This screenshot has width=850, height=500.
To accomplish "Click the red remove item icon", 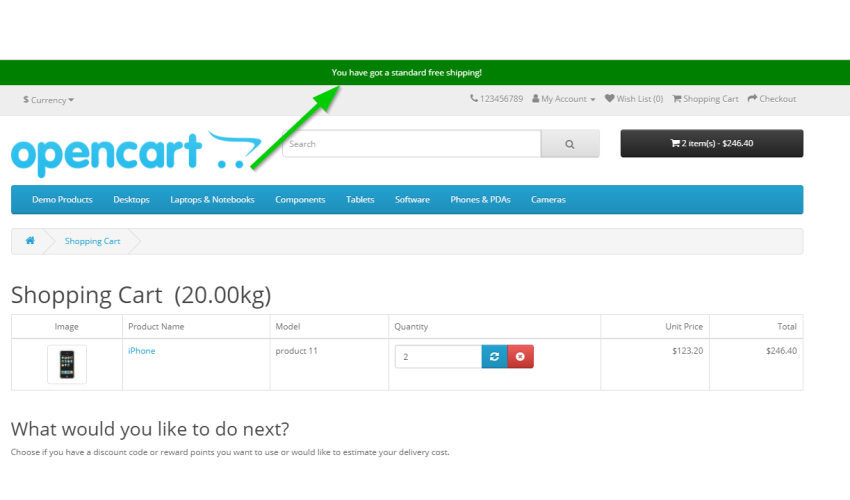I will [520, 356].
